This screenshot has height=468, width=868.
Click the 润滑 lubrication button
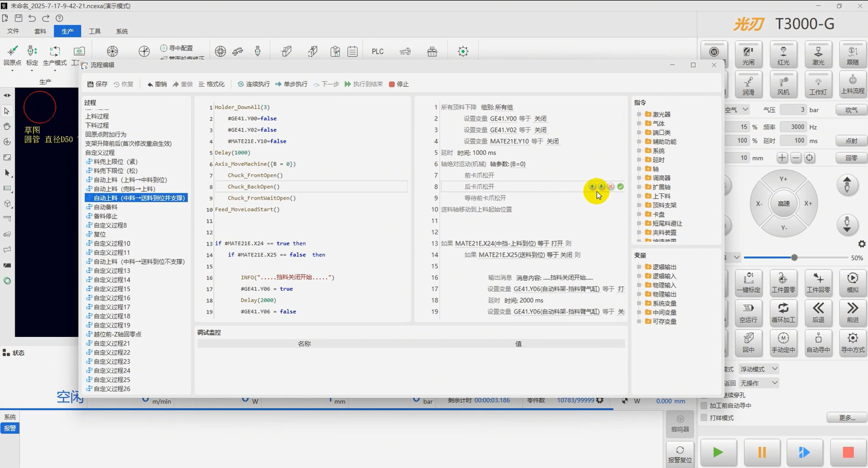[x=748, y=84]
